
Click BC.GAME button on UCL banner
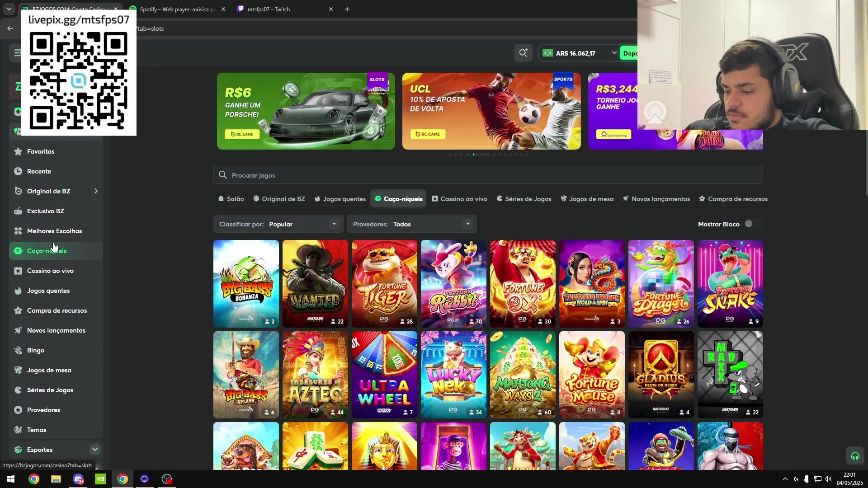[428, 134]
